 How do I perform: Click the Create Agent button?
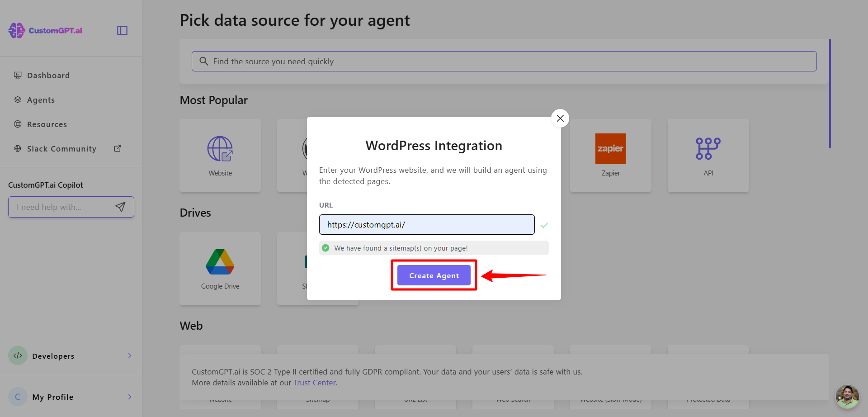tap(434, 275)
